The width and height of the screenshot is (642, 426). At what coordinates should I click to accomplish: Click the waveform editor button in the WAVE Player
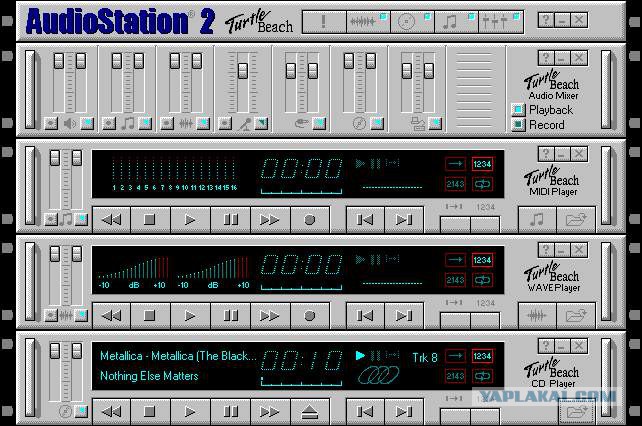(x=537, y=316)
